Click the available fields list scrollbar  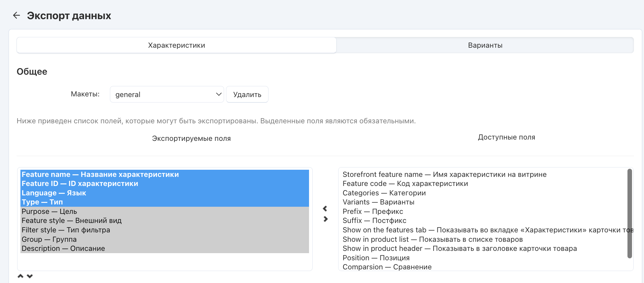click(x=630, y=214)
